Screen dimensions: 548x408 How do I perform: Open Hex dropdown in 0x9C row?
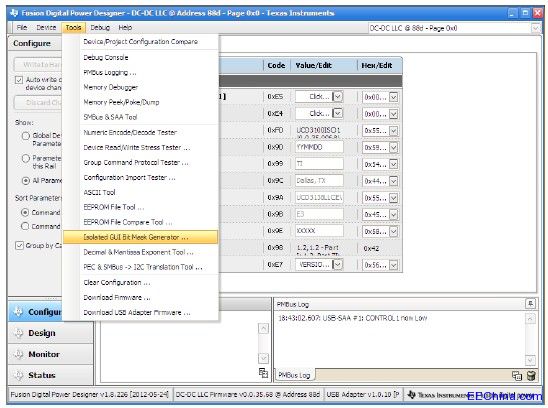pyautogui.click(x=394, y=181)
